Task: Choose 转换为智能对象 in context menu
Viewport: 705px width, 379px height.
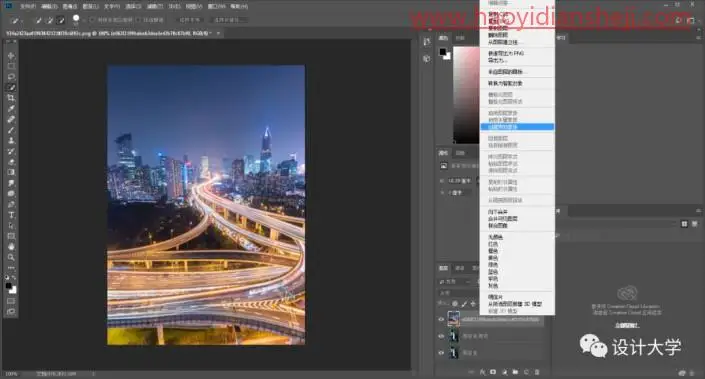Action: 505,83
